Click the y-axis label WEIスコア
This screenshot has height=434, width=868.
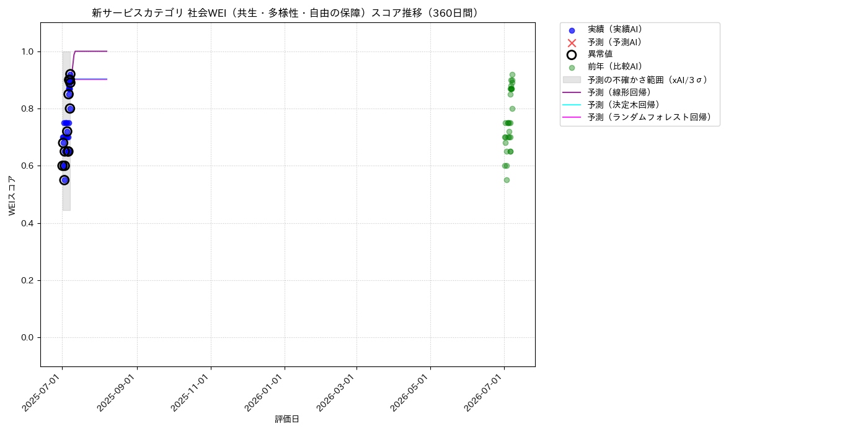(12, 195)
